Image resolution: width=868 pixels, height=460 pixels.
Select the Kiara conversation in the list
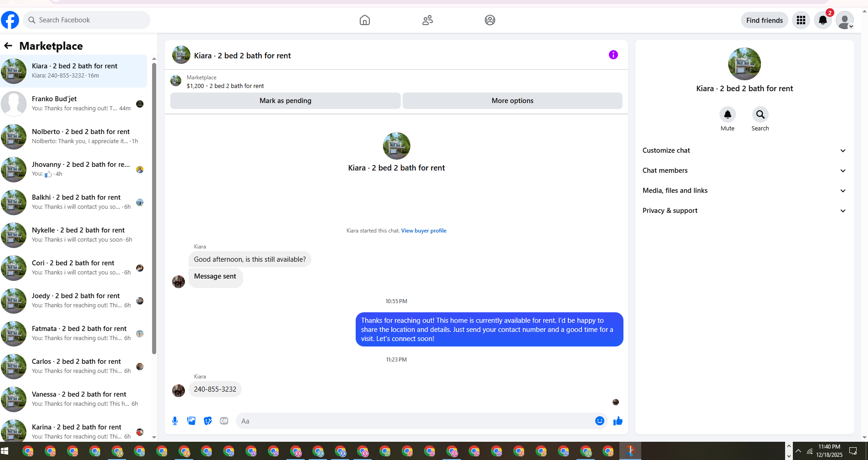74,71
